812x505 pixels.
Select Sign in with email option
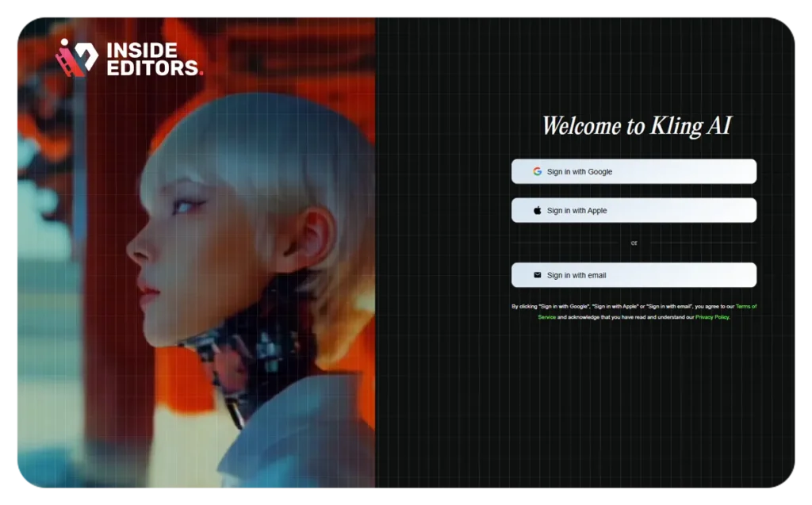coord(634,275)
